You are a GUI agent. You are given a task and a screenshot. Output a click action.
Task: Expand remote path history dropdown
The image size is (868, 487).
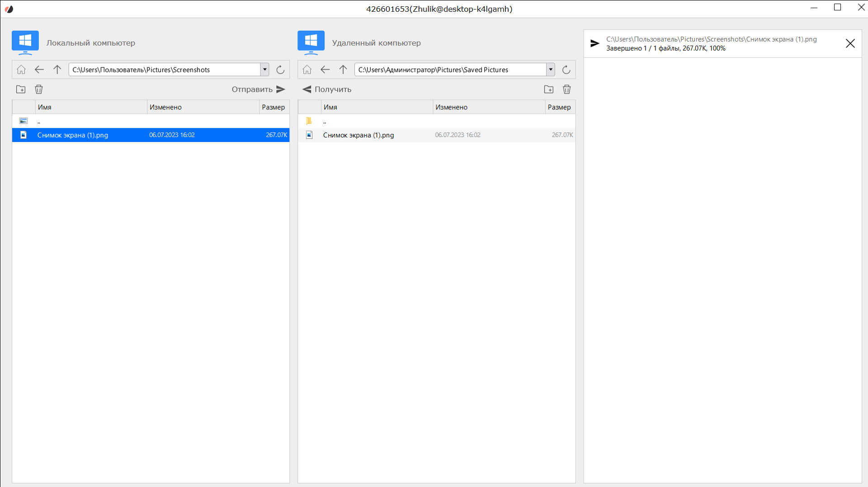pos(551,70)
